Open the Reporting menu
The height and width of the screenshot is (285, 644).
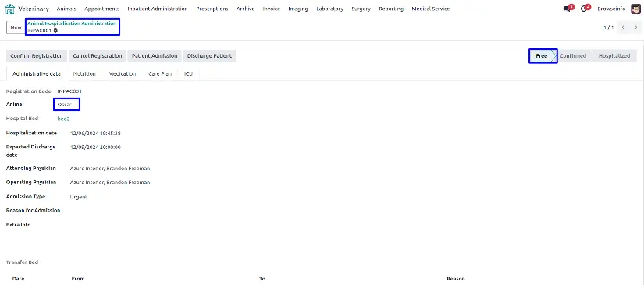[x=391, y=9]
